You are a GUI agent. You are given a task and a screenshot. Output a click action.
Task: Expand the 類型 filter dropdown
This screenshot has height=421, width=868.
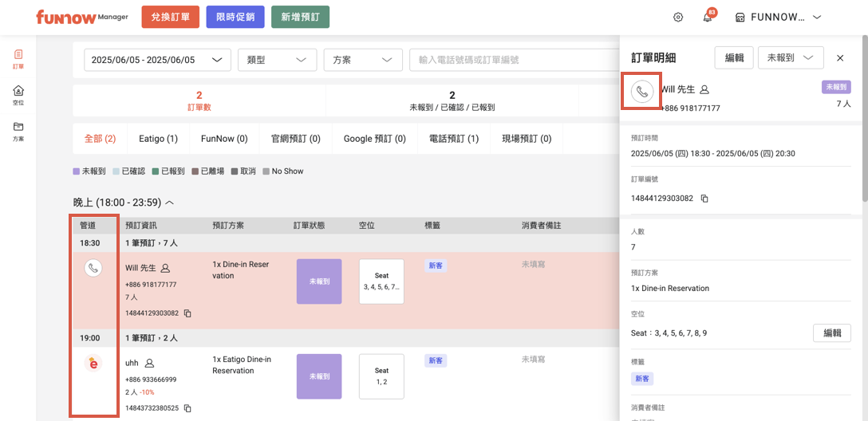(277, 60)
